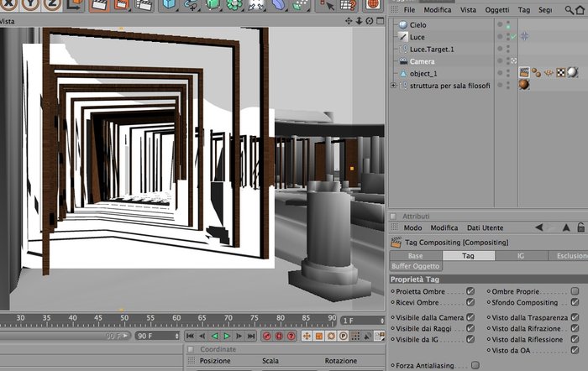Toggle the Y axis lock
Viewport: 588px width, 371px height.
[x=30, y=4]
